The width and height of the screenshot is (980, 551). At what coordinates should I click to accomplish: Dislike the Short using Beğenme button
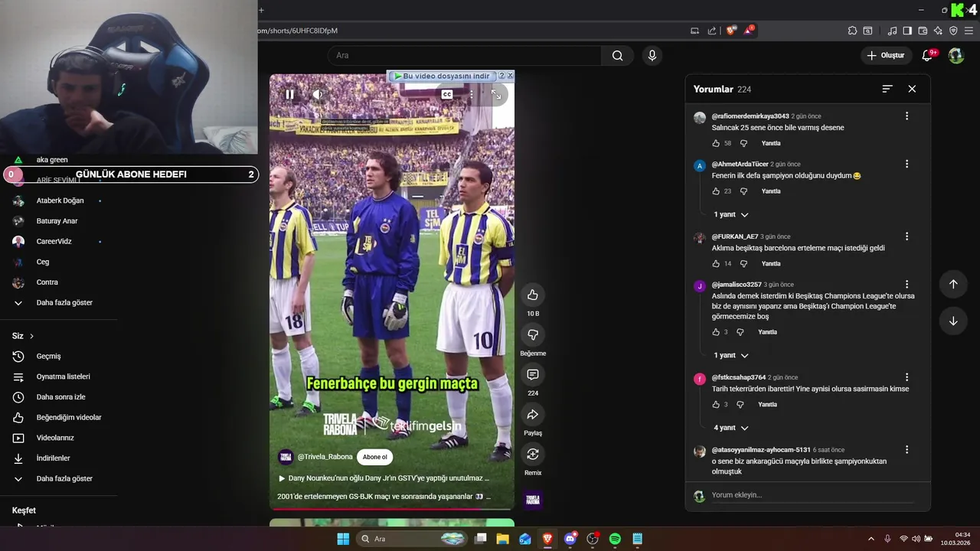[x=533, y=335]
